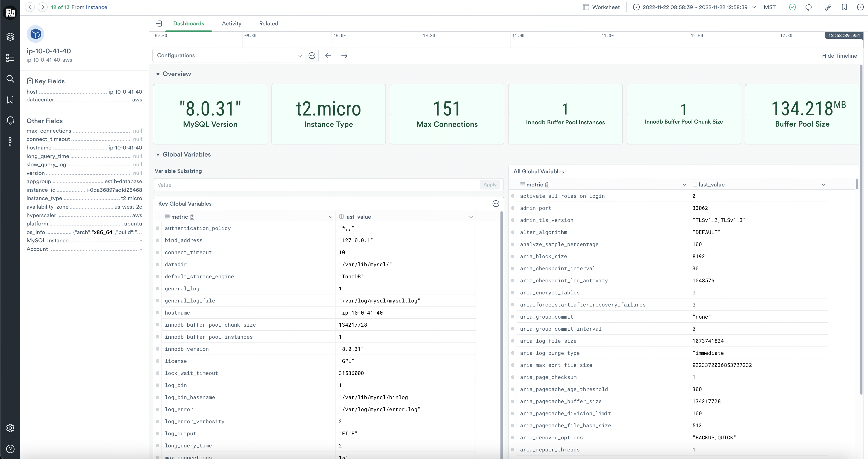Click the datasets layers icon in sidebar
868x459 pixels.
tap(10, 37)
